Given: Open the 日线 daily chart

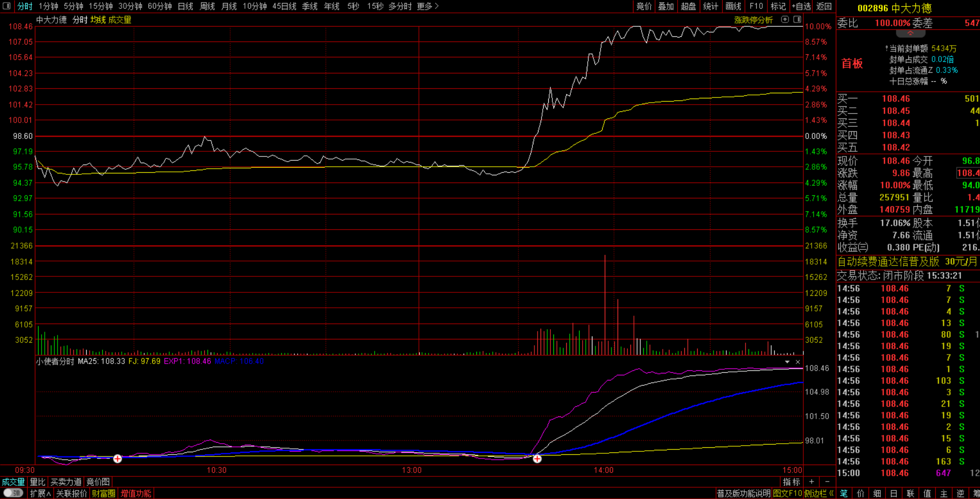Looking at the screenshot, I should pyautogui.click(x=185, y=6).
